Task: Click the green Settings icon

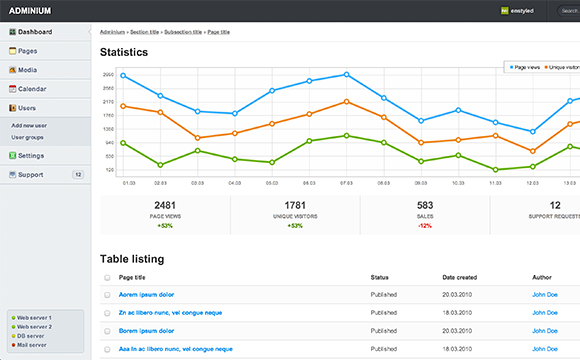Action: tap(13, 155)
